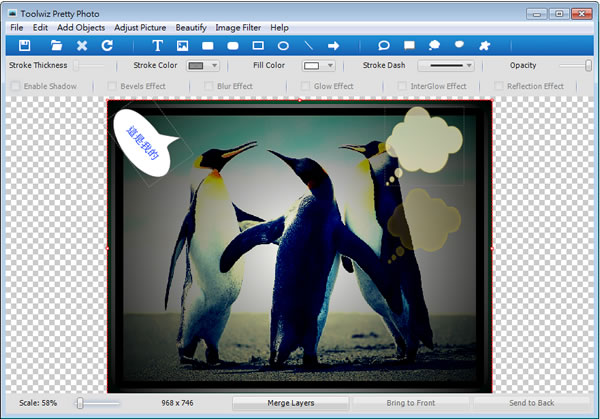
Task: Choose the Line drawing tool
Action: (x=309, y=46)
